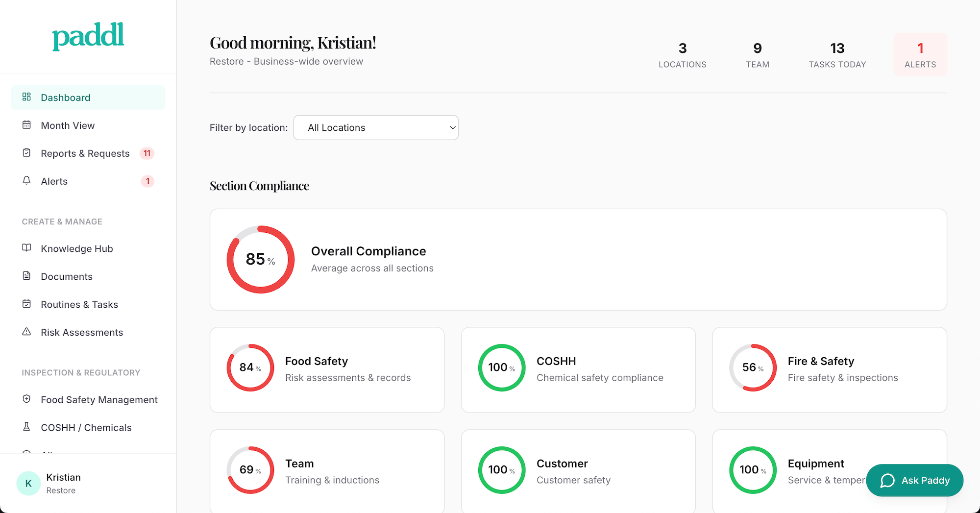Select the COSHH 100% compliance card
The height and width of the screenshot is (513, 980).
(x=578, y=369)
